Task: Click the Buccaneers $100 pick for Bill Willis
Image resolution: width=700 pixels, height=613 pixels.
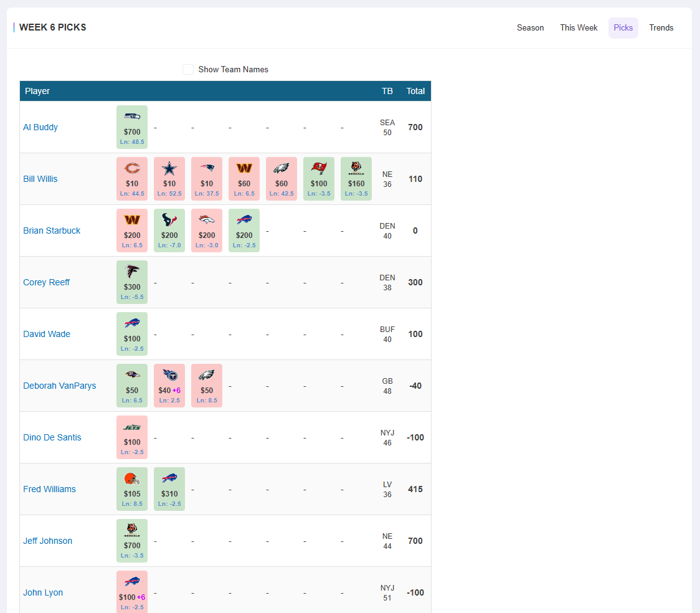Action: [318, 178]
